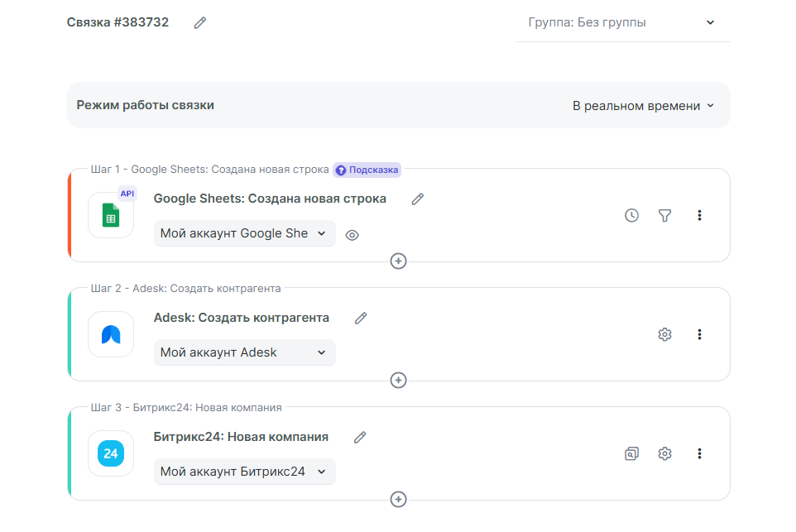
Task: Add a step after Google Sheets step
Action: (x=399, y=261)
